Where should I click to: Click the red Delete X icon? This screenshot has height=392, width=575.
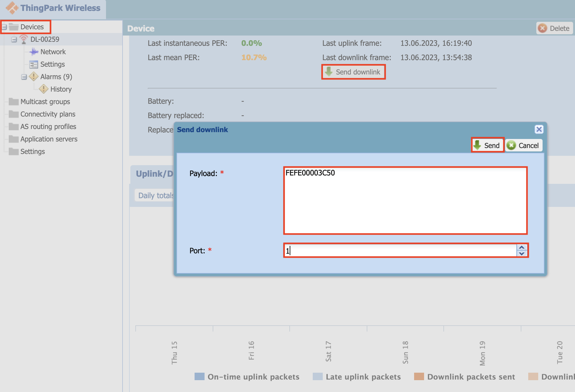click(543, 28)
